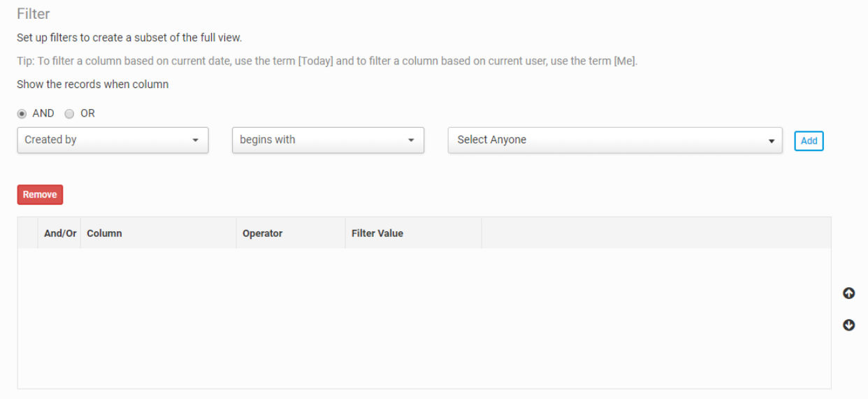868x399 pixels.
Task: Click the red Remove button
Action: [x=40, y=195]
